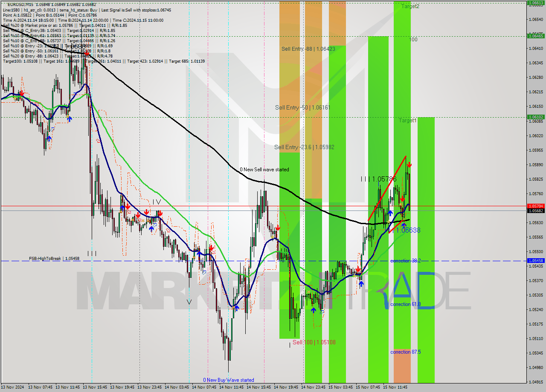The width and height of the screenshot is (546, 392).
Task: Click the 'correction 61.8' label
Action: click(x=405, y=304)
